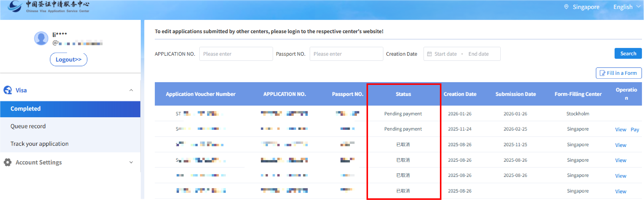Image resolution: width=644 pixels, height=200 pixels.
Task: Open Queue record in sidebar
Action: tap(28, 126)
